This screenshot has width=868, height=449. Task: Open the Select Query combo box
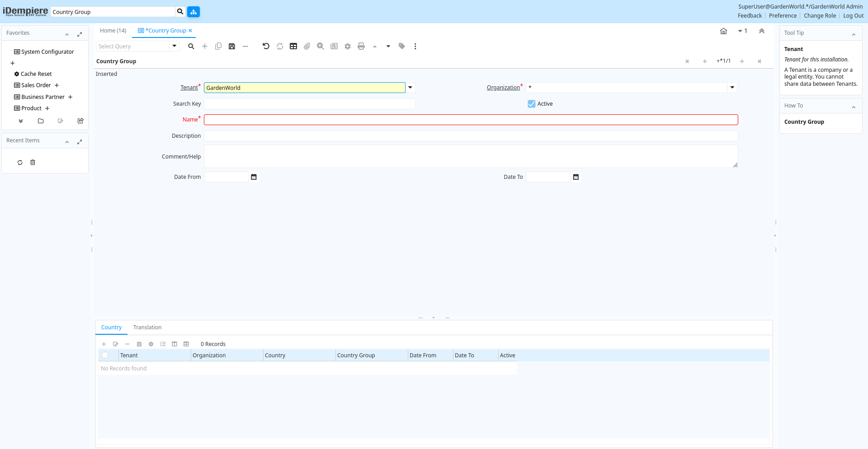[x=175, y=46]
